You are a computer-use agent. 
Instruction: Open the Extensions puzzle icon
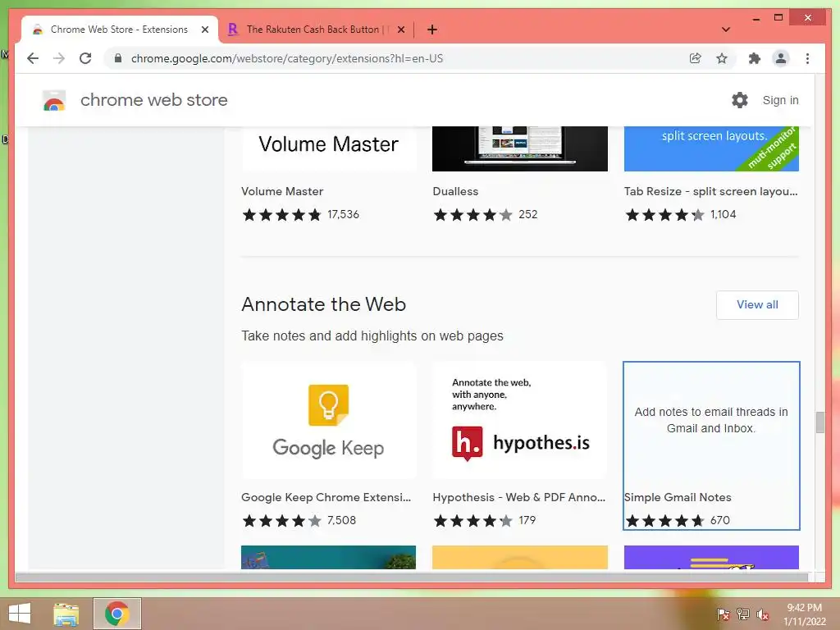[755, 58]
